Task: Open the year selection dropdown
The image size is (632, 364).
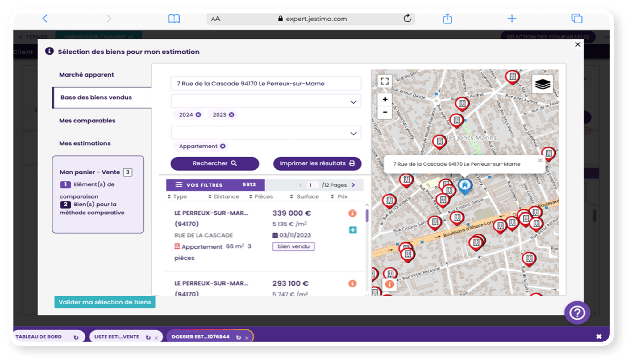Action: pyautogui.click(x=353, y=101)
